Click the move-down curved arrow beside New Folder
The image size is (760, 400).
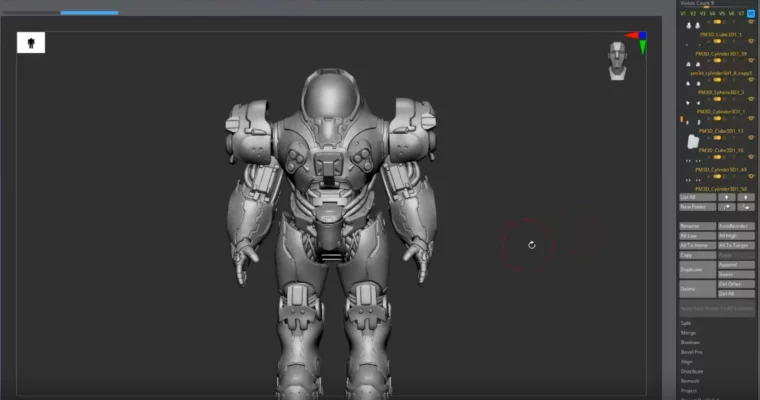745,207
